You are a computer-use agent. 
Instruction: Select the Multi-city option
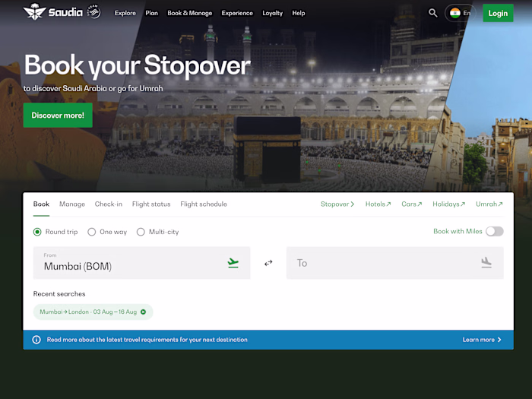coord(157,232)
